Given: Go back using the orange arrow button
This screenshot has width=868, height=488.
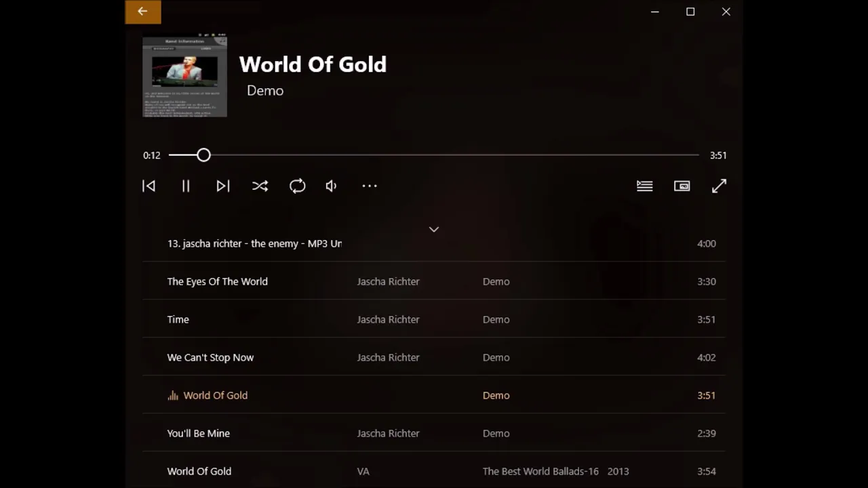Looking at the screenshot, I should pos(143,12).
